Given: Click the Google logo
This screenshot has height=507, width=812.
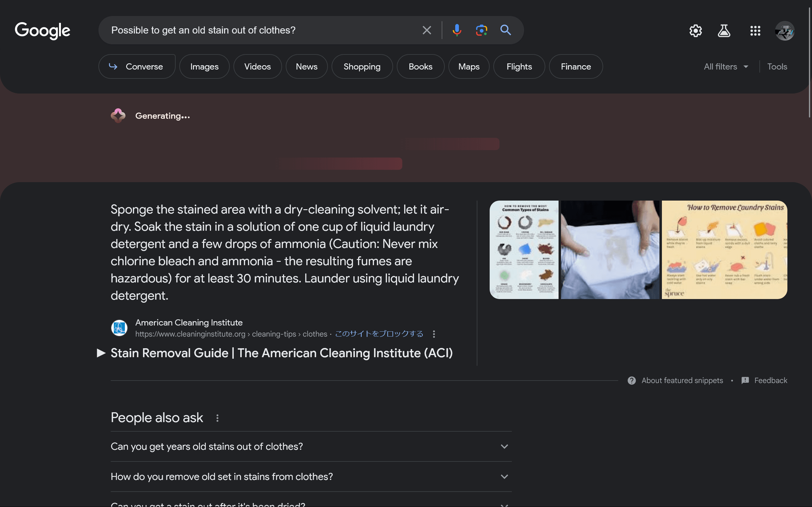Looking at the screenshot, I should click(x=42, y=30).
